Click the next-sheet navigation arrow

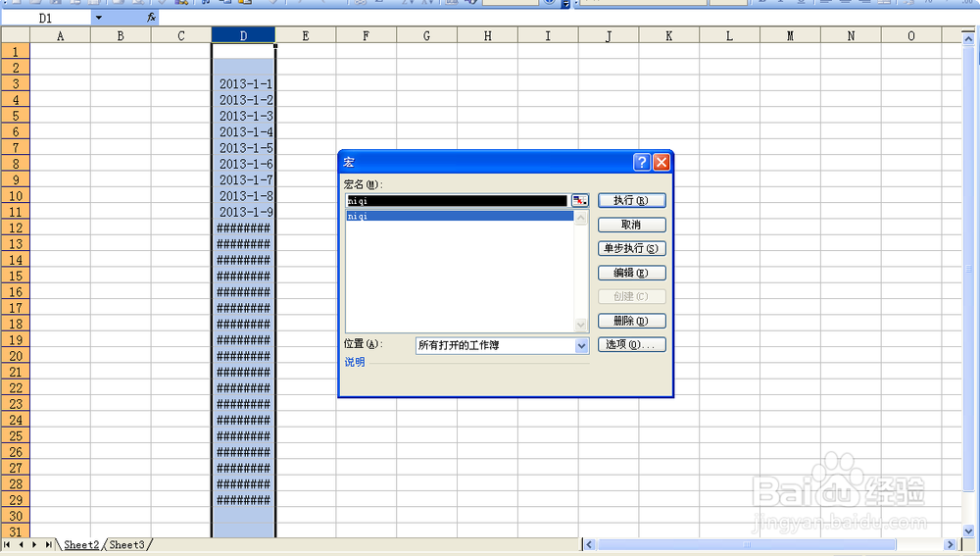(34, 545)
